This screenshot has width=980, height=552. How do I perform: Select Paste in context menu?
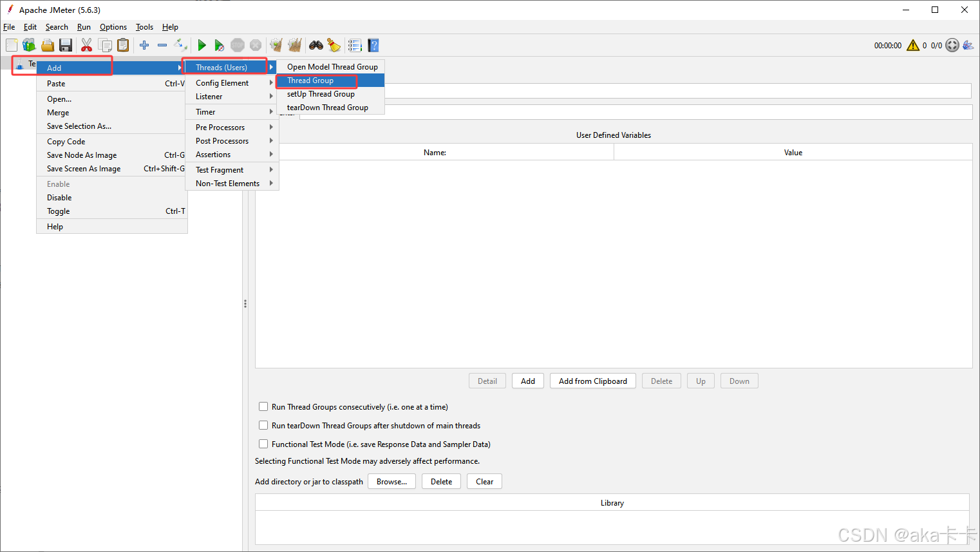pyautogui.click(x=112, y=84)
